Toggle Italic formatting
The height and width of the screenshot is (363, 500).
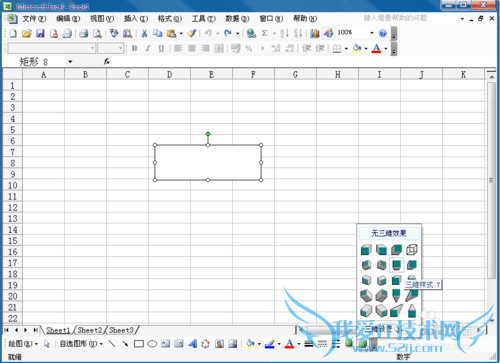148,48
